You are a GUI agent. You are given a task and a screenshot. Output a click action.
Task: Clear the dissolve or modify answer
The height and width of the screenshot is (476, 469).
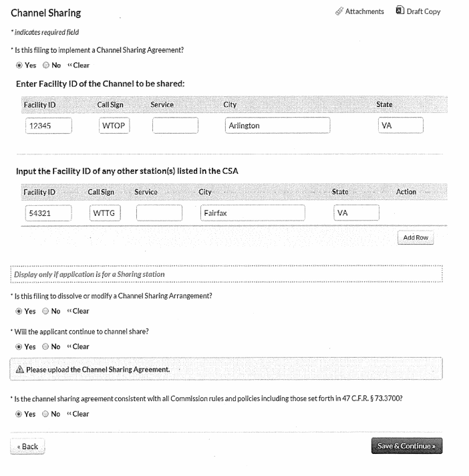click(x=77, y=311)
